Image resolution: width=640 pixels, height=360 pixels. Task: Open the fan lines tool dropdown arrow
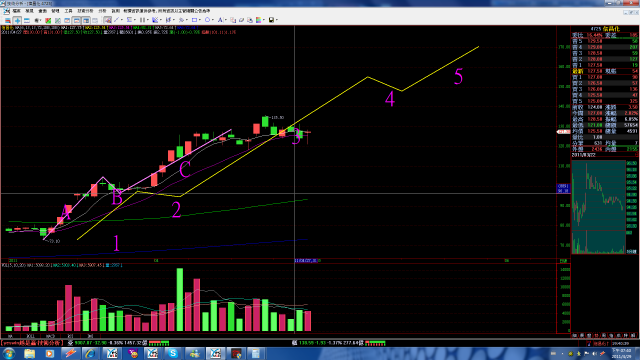point(161,20)
